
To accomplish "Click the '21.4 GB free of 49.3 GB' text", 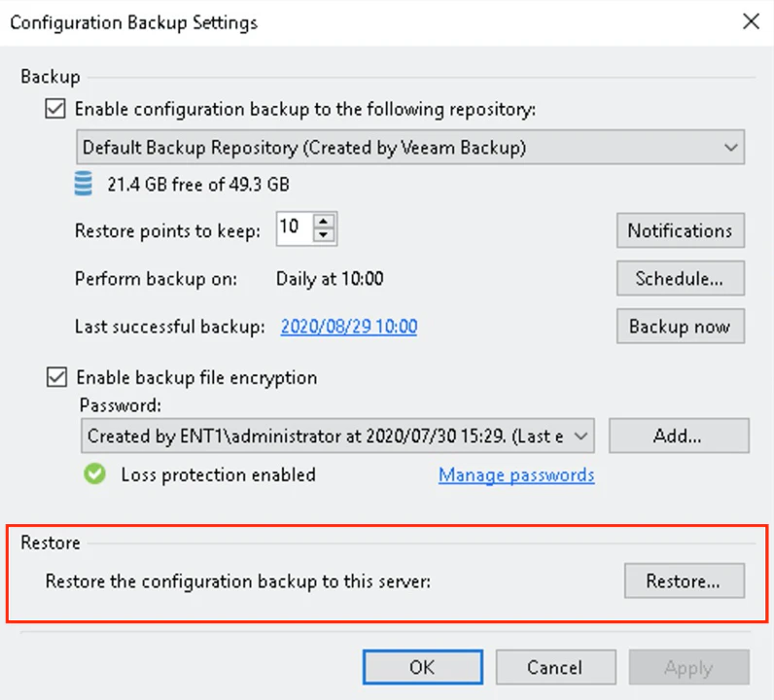I will click(x=198, y=184).
